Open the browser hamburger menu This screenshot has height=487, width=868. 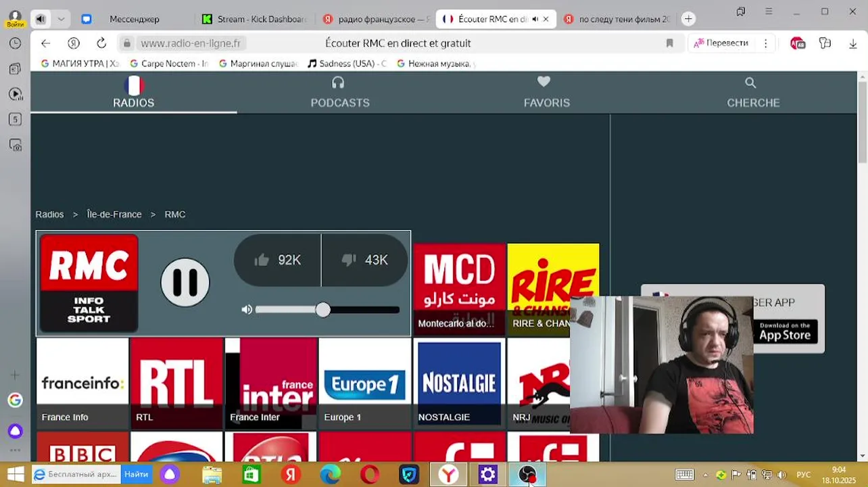pyautogui.click(x=769, y=11)
